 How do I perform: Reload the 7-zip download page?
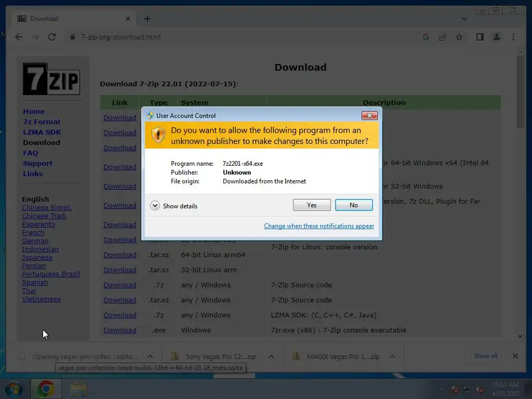(x=52, y=37)
